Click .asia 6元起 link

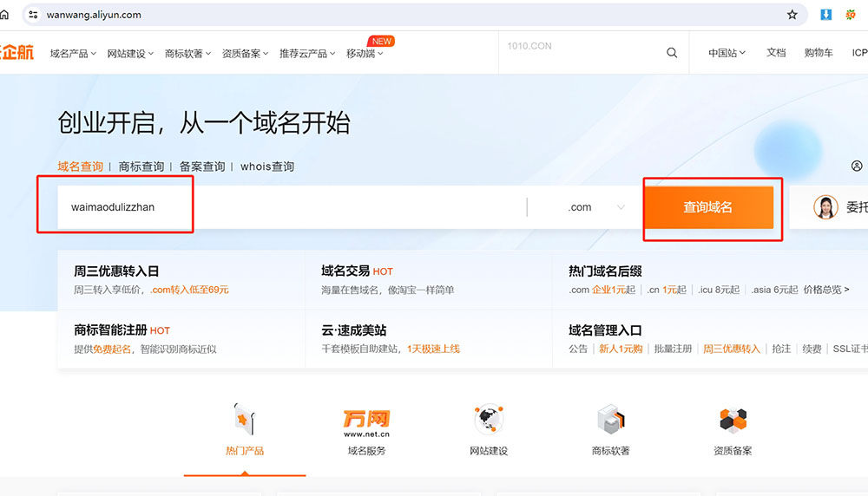click(x=774, y=290)
